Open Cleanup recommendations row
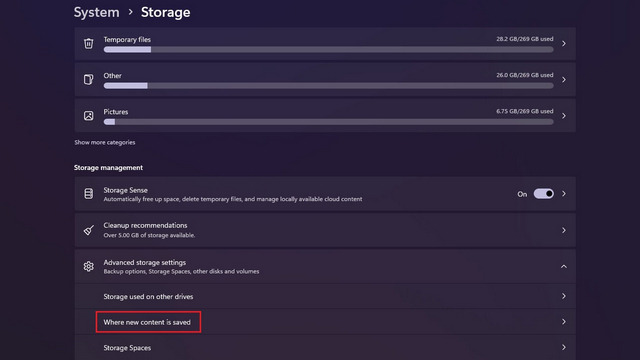The image size is (640, 360). coord(325,230)
